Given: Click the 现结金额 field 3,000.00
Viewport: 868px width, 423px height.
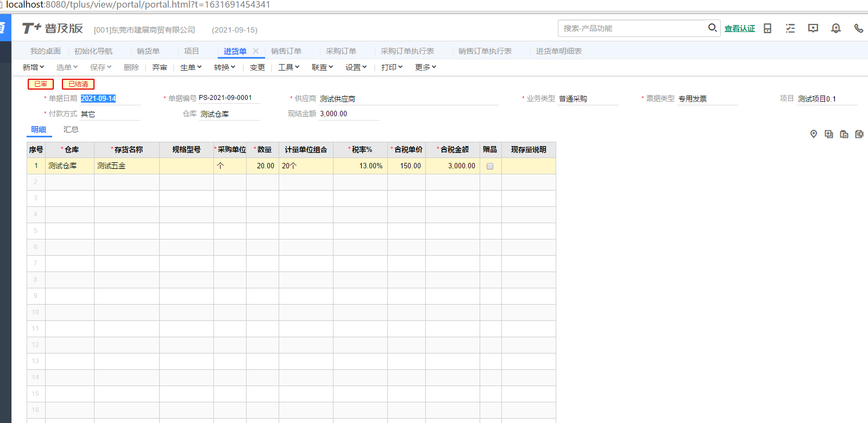Looking at the screenshot, I should 349,114.
